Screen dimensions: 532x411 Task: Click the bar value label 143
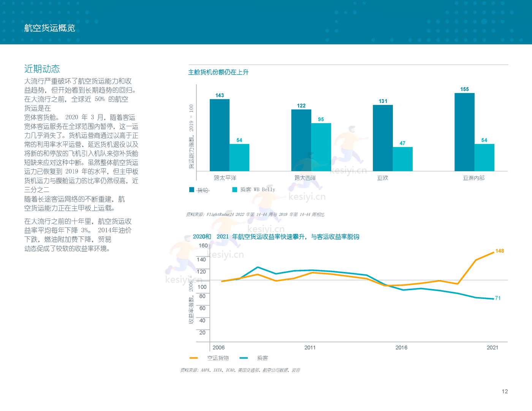[220, 95]
